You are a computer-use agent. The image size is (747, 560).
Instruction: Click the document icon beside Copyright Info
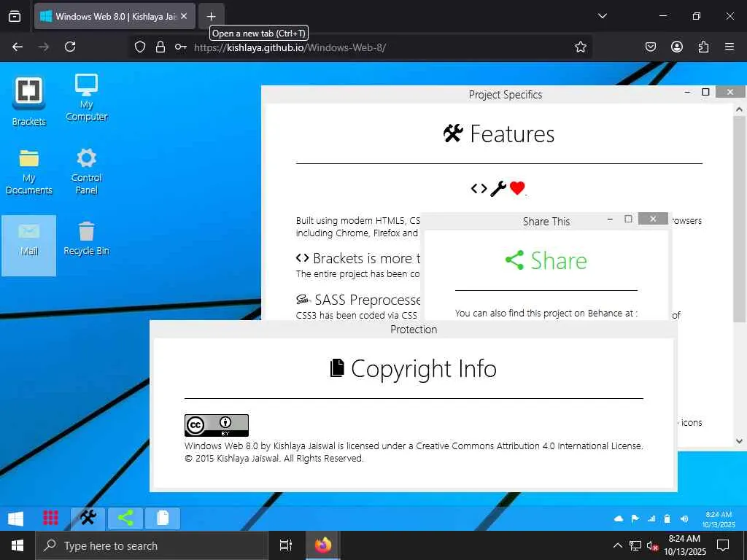(x=337, y=368)
